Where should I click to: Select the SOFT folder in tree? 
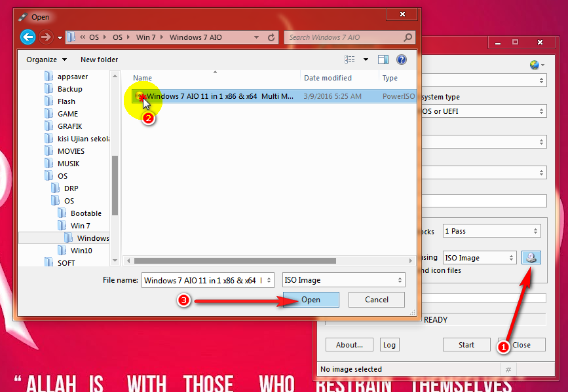point(66,263)
